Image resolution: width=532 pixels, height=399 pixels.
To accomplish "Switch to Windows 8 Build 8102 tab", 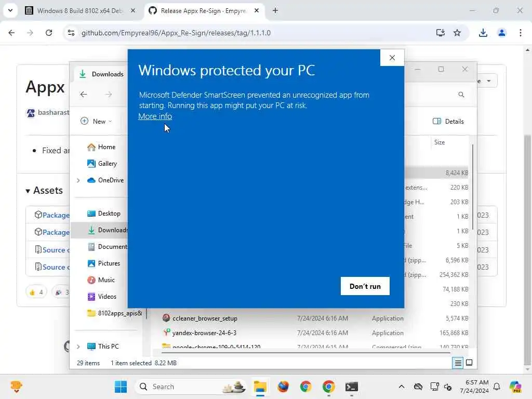I will click(x=80, y=11).
